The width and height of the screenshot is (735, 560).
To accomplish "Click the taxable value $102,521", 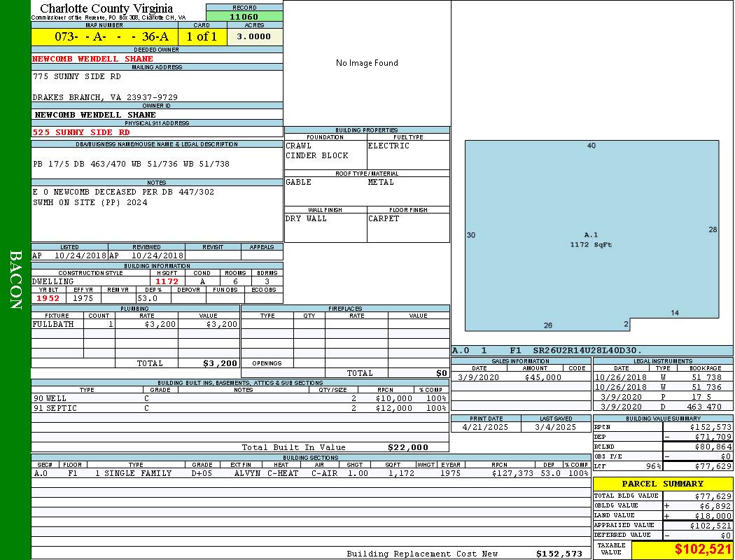I will (x=702, y=549).
